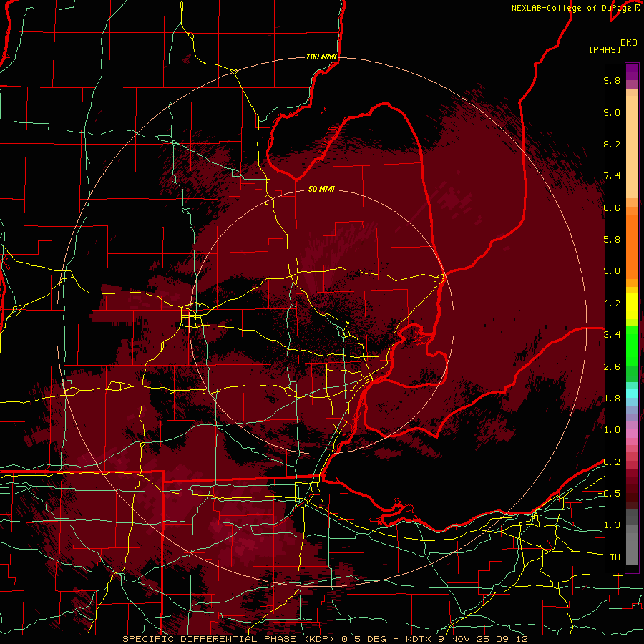Click the purple top segment of color bar
This screenshot has width=644, height=644.
click(632, 72)
